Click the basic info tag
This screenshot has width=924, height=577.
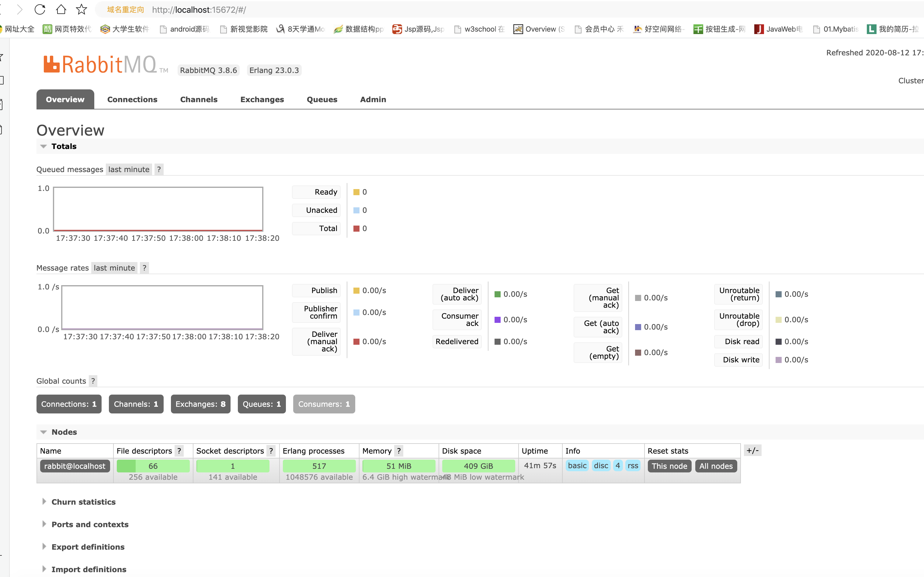pyautogui.click(x=577, y=465)
